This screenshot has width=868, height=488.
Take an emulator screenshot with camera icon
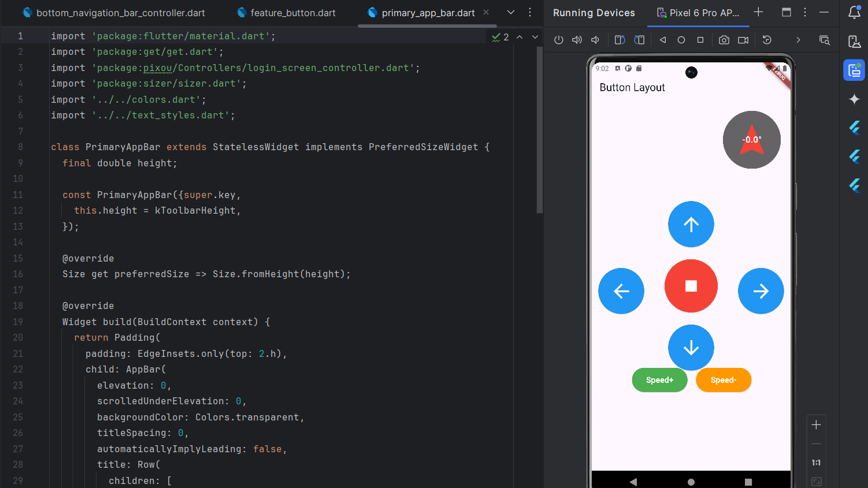[x=724, y=40]
